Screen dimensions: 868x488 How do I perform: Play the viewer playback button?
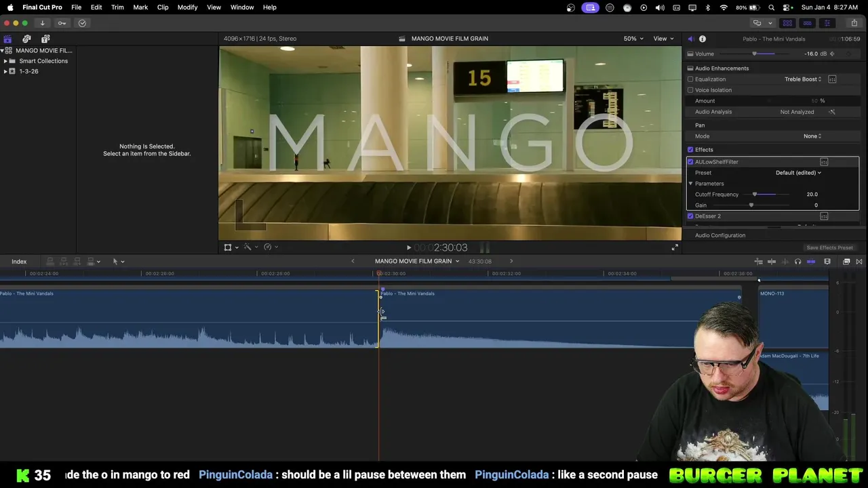(409, 248)
